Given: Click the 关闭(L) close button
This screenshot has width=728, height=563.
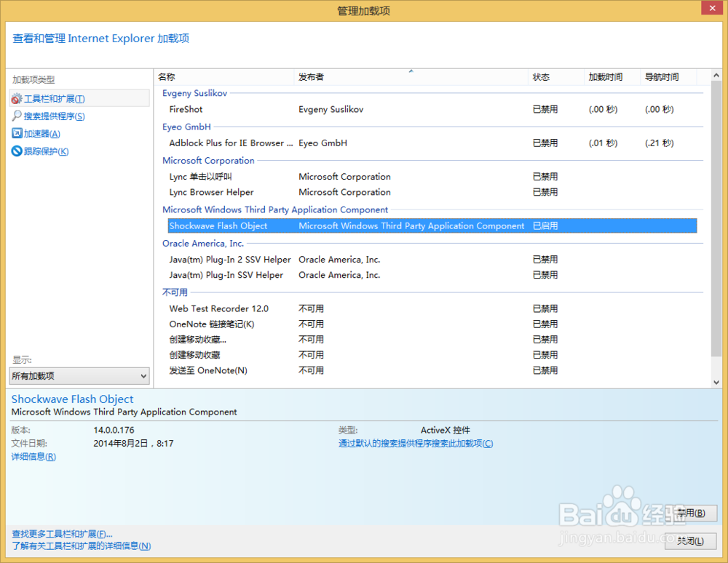Looking at the screenshot, I should (690, 541).
